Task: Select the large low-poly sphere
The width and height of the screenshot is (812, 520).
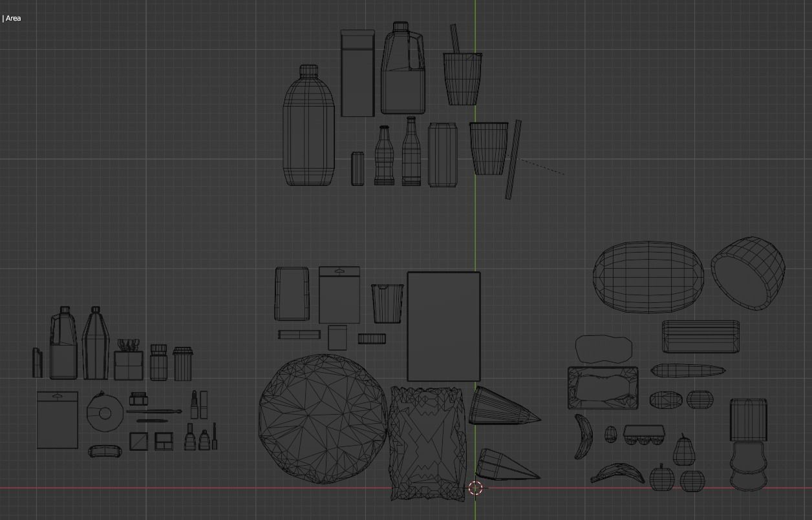Action: 323,419
